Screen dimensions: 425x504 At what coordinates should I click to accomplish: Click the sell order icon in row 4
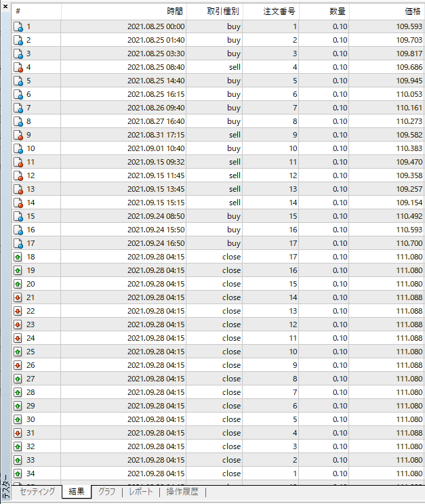18,67
